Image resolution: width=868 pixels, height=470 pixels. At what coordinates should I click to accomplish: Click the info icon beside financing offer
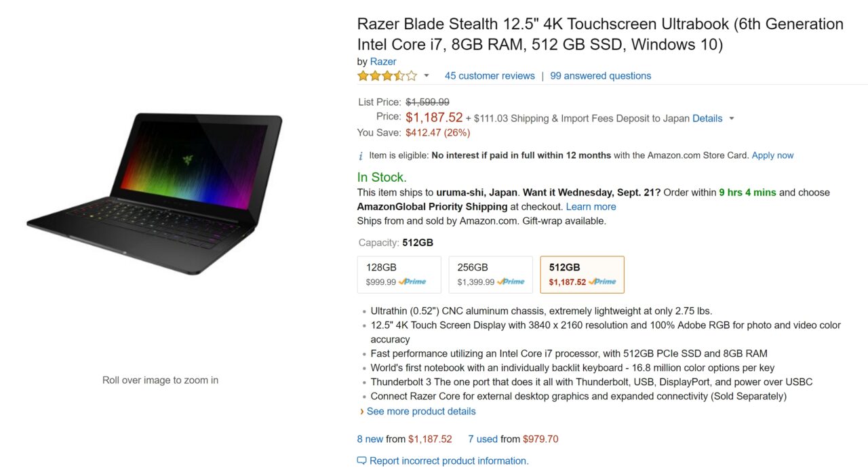(361, 156)
